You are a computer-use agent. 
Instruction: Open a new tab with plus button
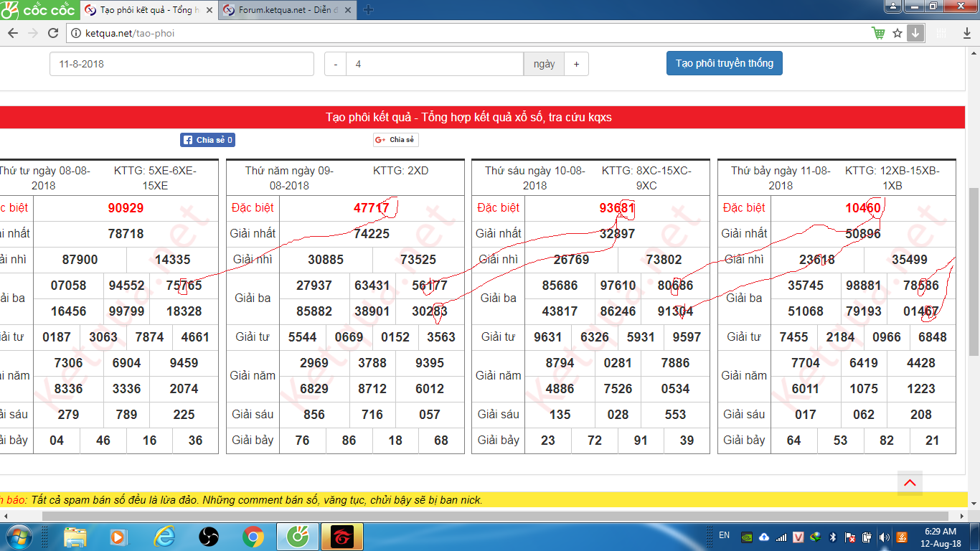coord(369,10)
